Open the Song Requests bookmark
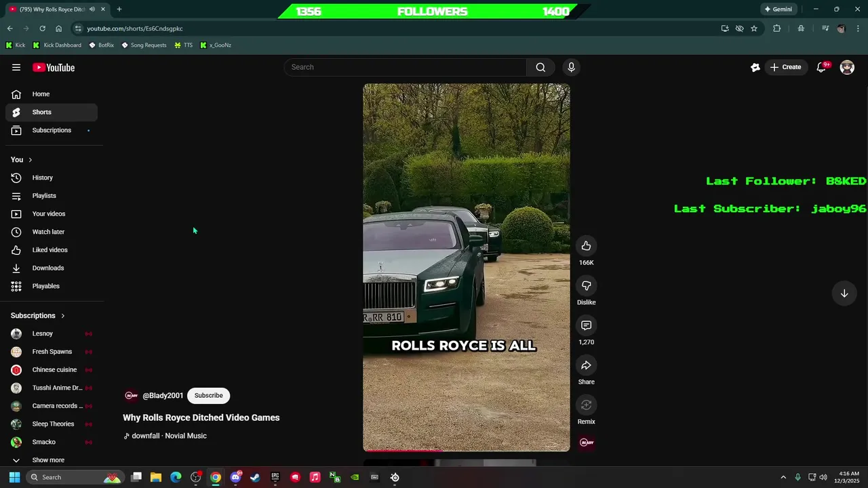The image size is (868, 488). (144, 45)
